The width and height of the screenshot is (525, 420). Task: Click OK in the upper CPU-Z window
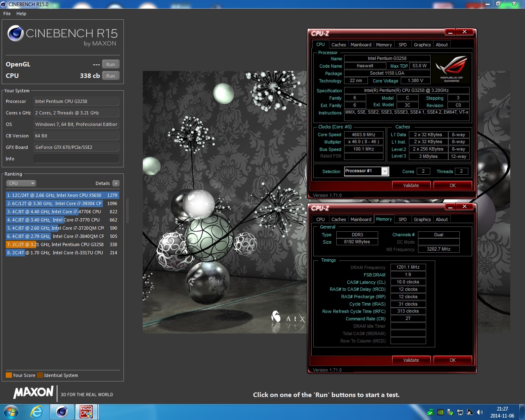click(452, 185)
